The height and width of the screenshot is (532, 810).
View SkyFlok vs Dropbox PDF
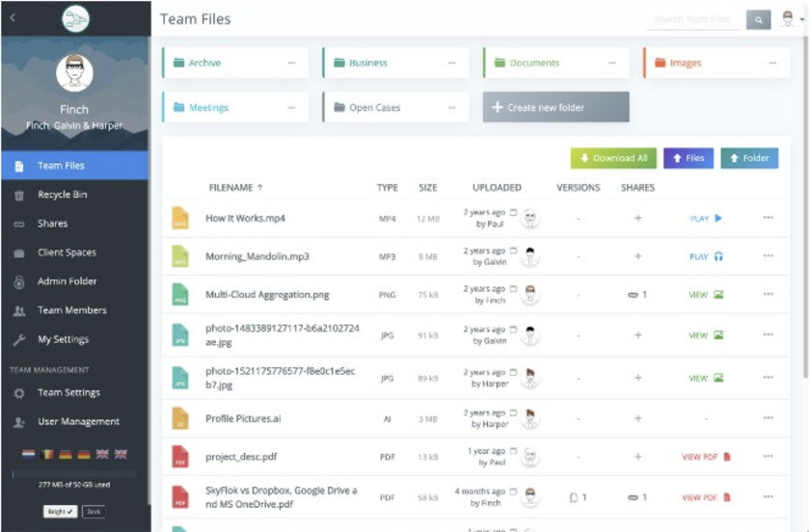tap(706, 497)
